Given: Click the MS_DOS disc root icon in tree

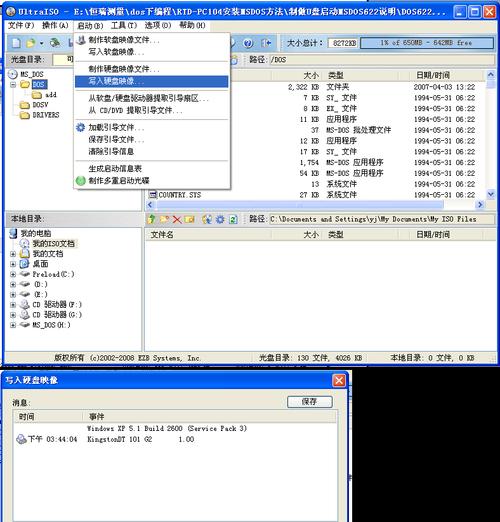Looking at the screenshot, I should pyautogui.click(x=13, y=74).
